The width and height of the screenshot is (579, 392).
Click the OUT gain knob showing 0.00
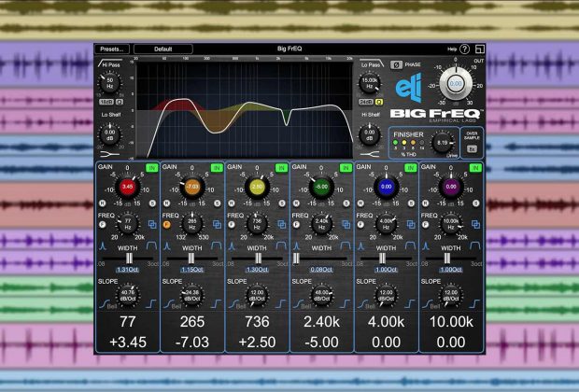[x=456, y=84]
